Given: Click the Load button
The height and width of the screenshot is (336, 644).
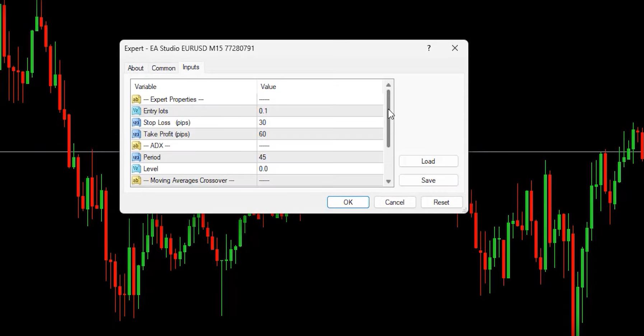Looking at the screenshot, I should point(428,161).
